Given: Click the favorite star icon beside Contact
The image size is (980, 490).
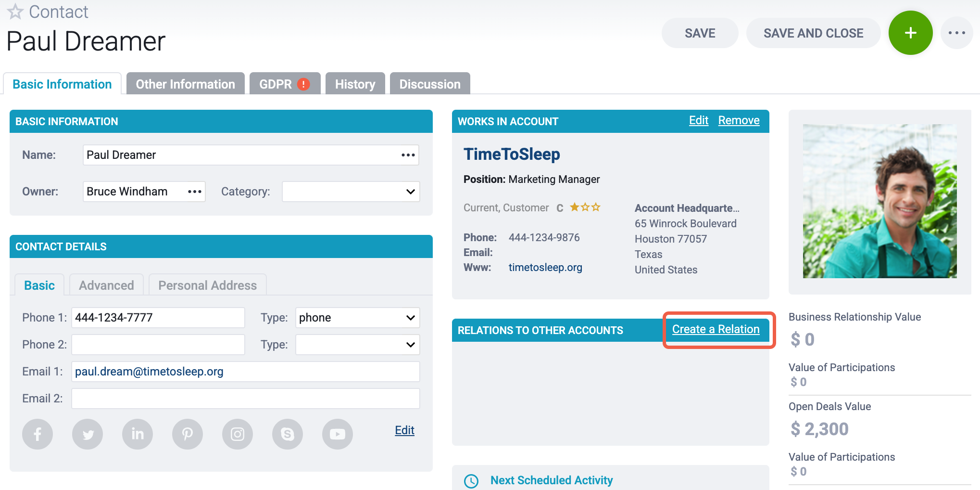Looking at the screenshot, I should (x=15, y=12).
